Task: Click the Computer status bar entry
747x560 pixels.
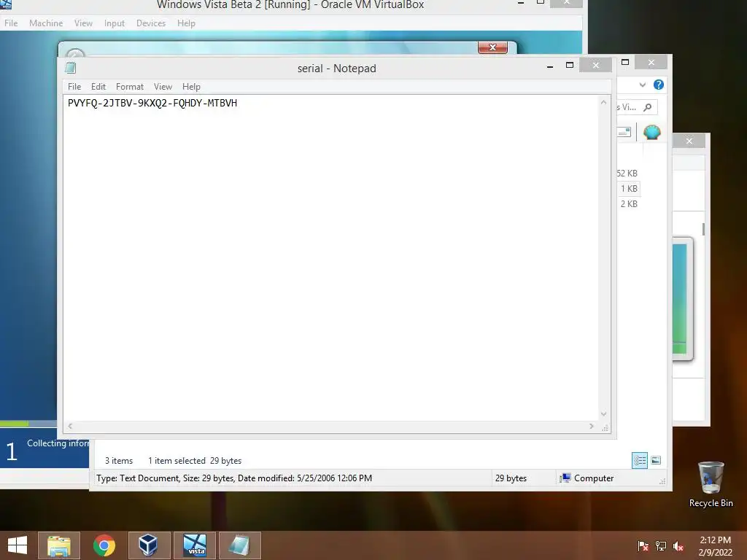Action: [x=587, y=478]
